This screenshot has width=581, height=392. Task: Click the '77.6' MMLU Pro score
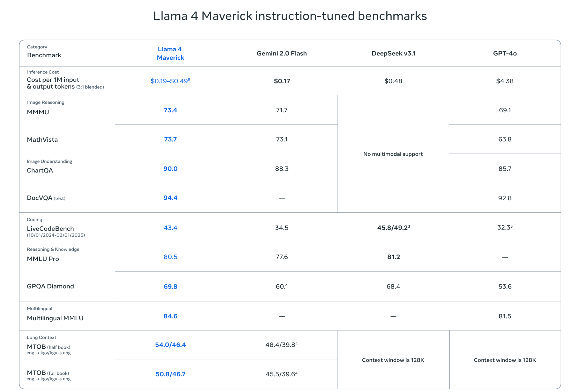click(x=282, y=257)
